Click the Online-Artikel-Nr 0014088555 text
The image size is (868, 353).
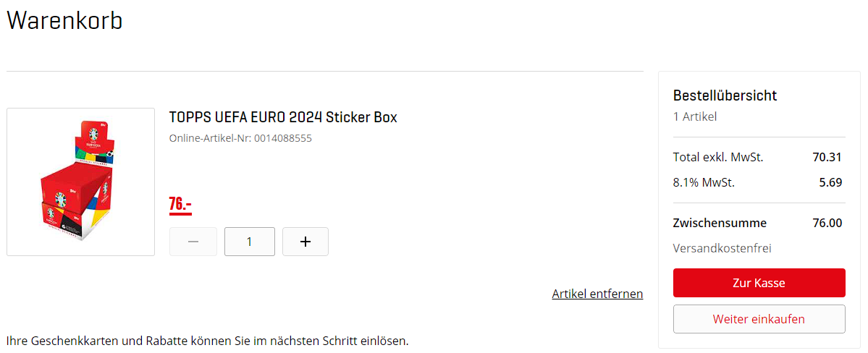pos(240,137)
